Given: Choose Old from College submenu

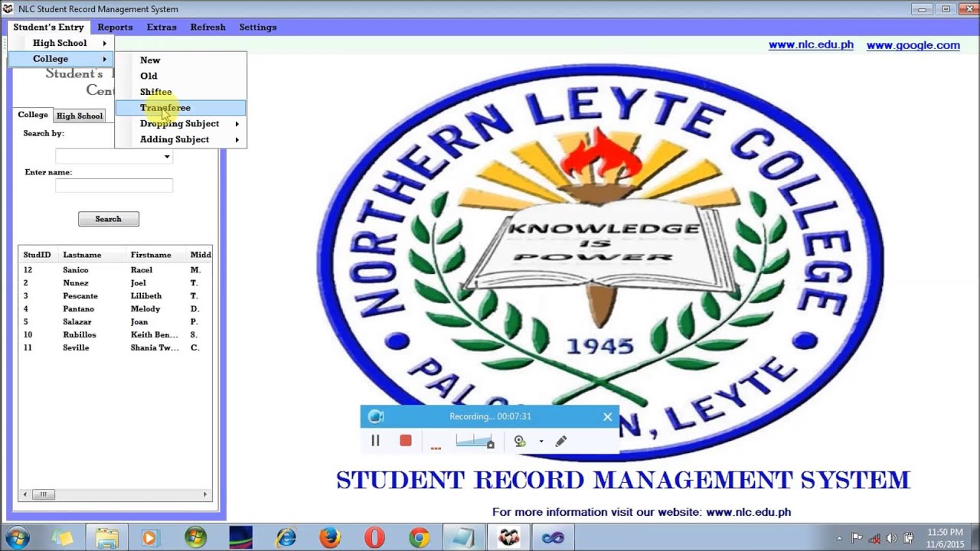Looking at the screenshot, I should (x=181, y=76).
